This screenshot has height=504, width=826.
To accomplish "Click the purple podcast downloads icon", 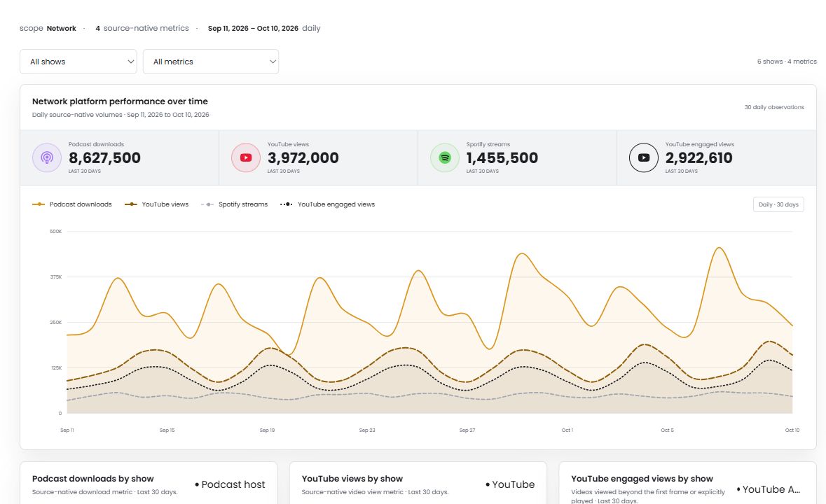I will 47,157.
